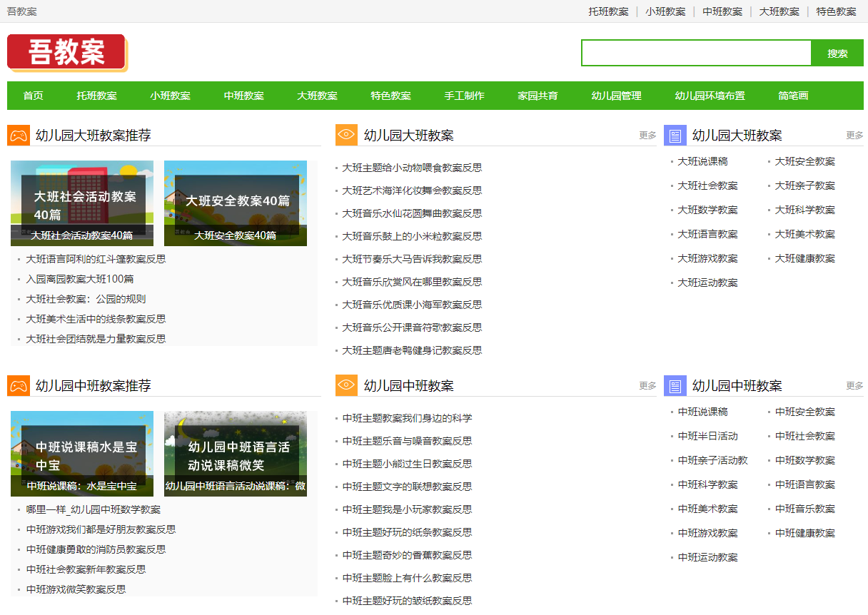Click document icon beside right 幼儿园中班教案 heading
This screenshot has height=615, width=868.
(x=675, y=385)
